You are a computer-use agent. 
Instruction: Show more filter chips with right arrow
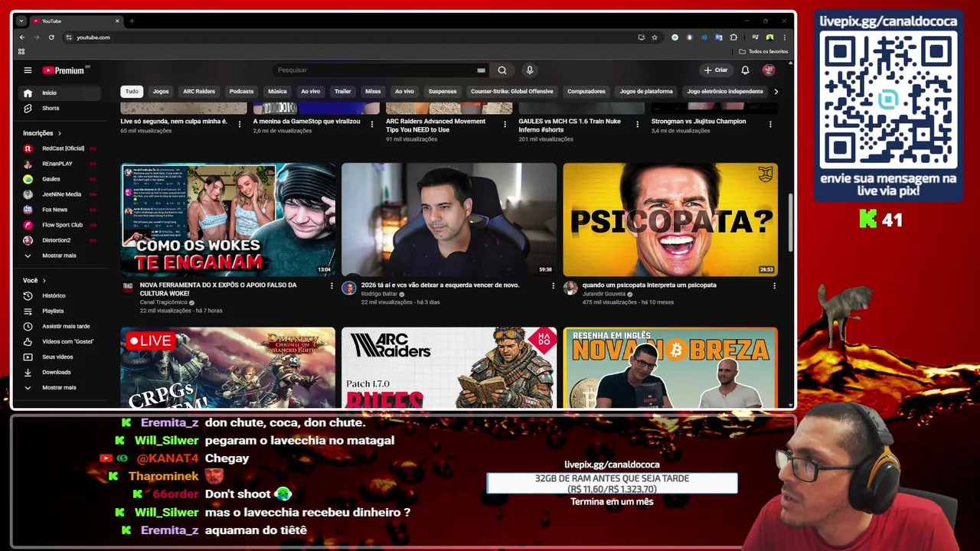tap(776, 91)
